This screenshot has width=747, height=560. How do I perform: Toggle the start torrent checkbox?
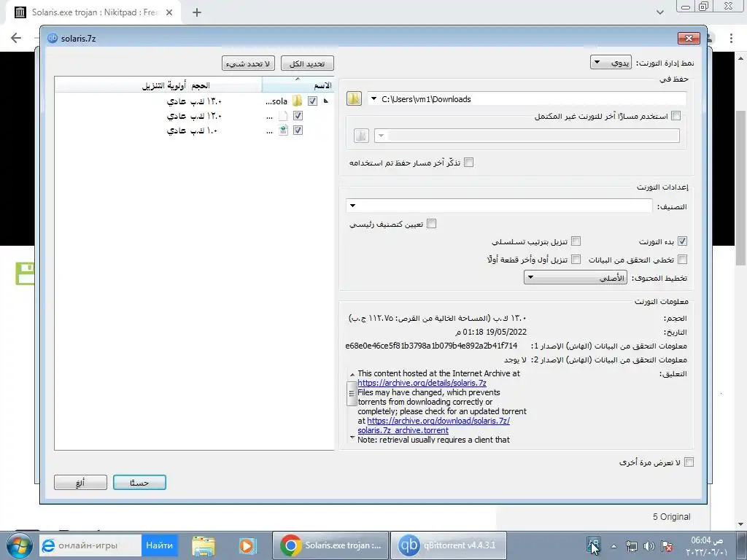tap(682, 241)
